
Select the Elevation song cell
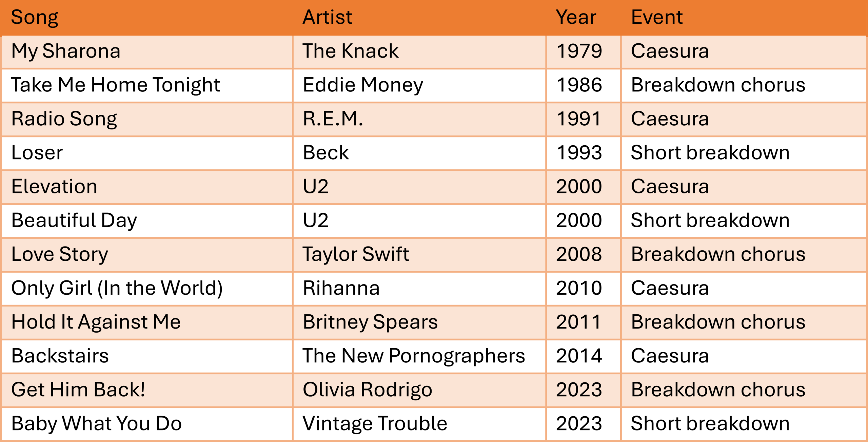(x=147, y=187)
